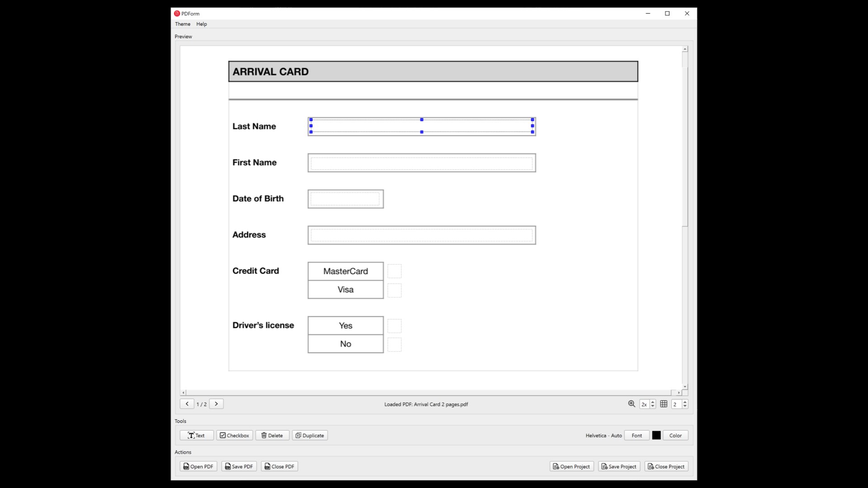Click the Save Project button
This screenshot has height=488, width=868.
tap(619, 466)
